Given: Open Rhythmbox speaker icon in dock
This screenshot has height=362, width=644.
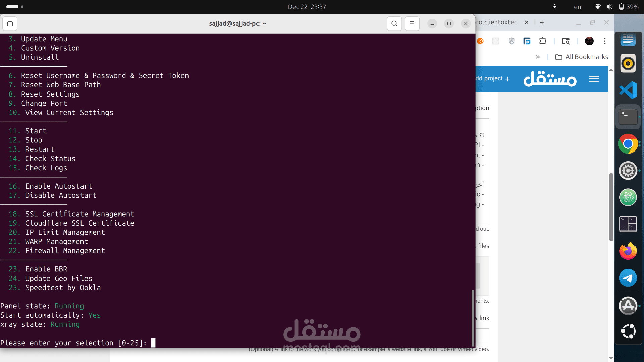Looking at the screenshot, I should click(x=628, y=63).
